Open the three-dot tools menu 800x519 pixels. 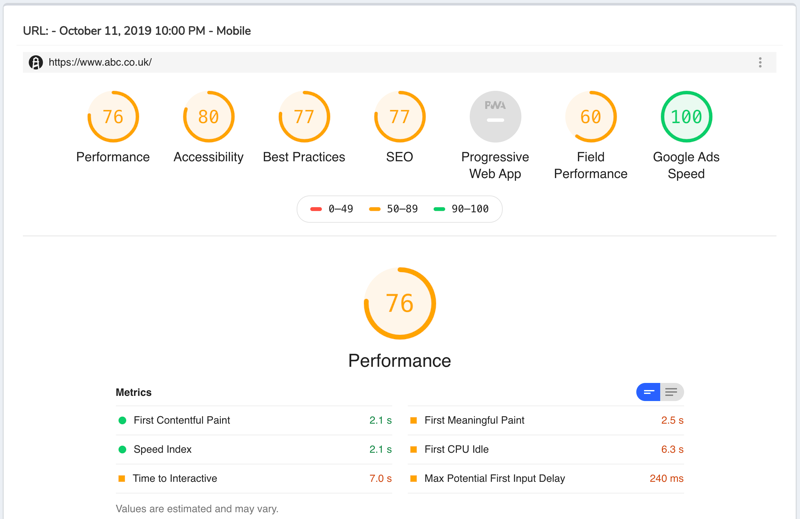[x=760, y=62]
